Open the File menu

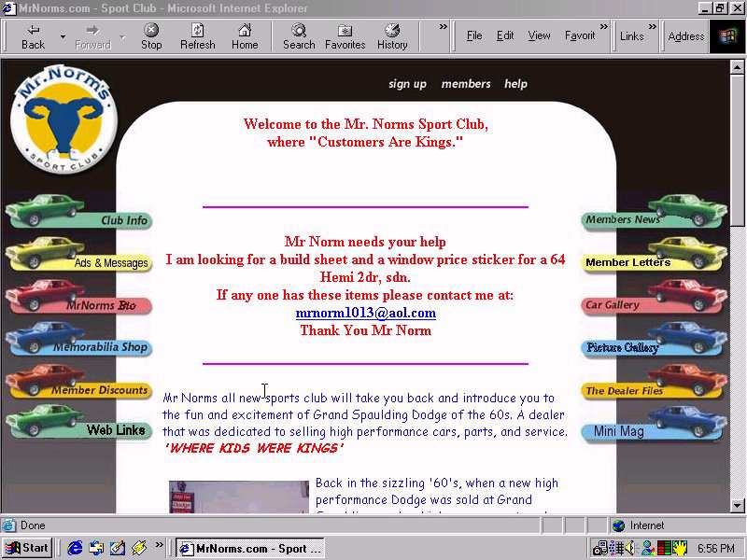474,35
